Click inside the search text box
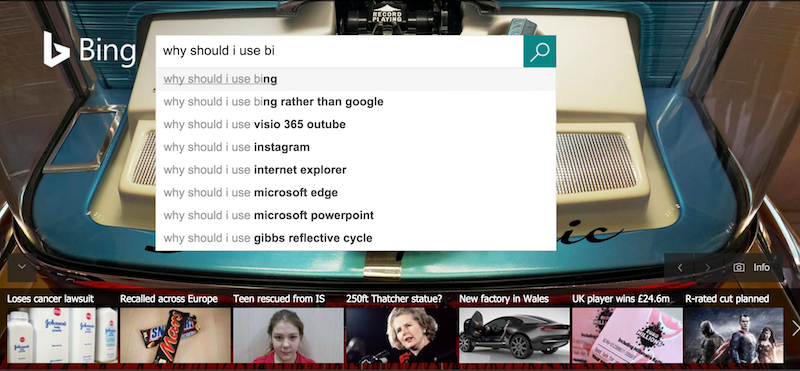800x371 pixels. (x=339, y=51)
